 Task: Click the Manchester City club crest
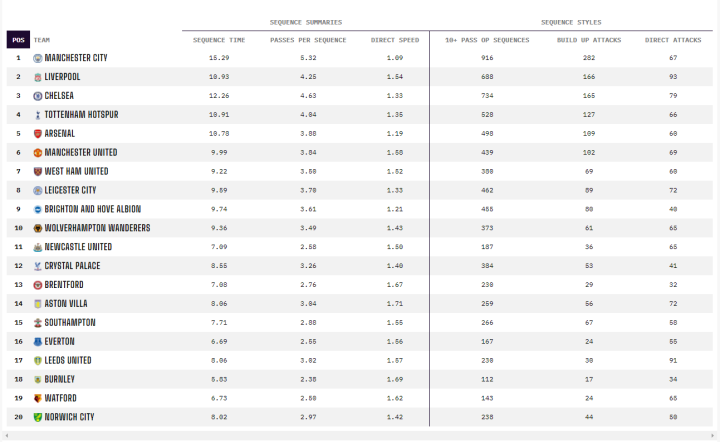click(x=38, y=58)
